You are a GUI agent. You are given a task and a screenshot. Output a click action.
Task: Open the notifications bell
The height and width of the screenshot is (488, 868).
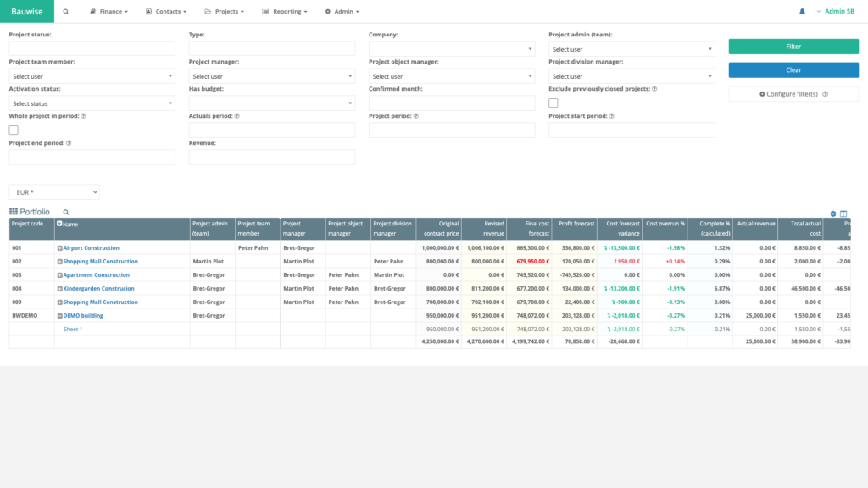pos(802,12)
